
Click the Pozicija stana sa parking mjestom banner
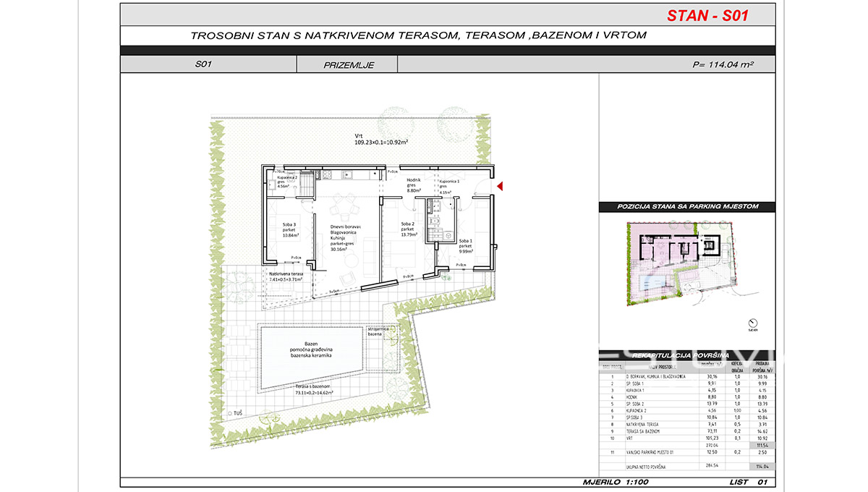coord(687,207)
